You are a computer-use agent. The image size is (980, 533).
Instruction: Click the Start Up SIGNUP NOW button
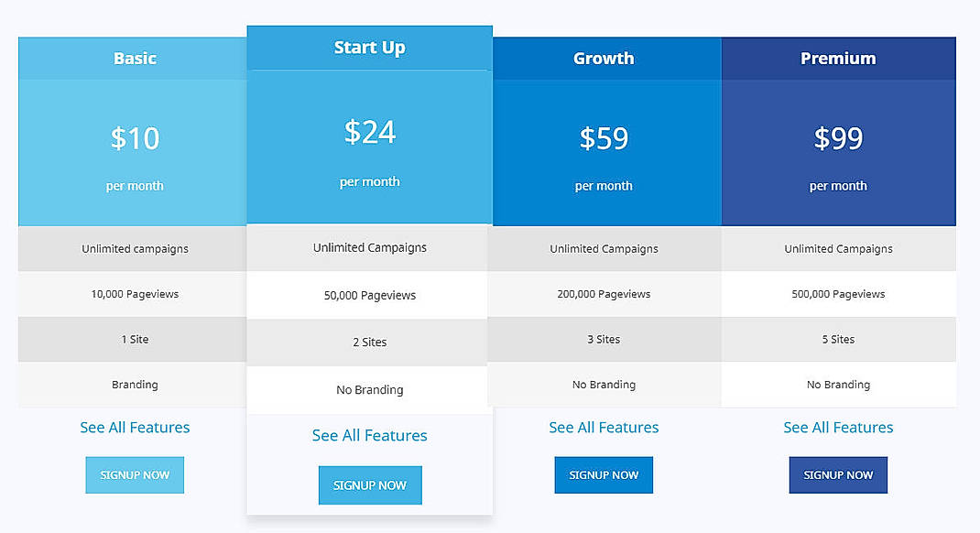click(370, 484)
